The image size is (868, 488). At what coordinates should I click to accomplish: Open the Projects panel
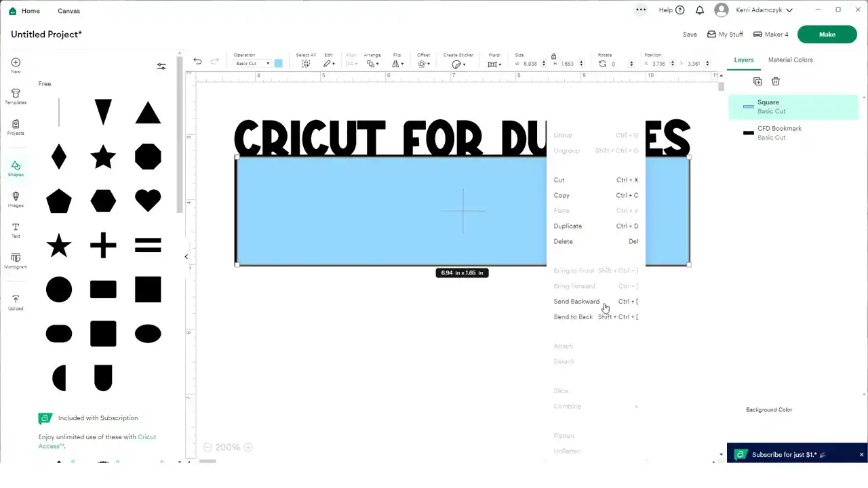pyautogui.click(x=16, y=127)
